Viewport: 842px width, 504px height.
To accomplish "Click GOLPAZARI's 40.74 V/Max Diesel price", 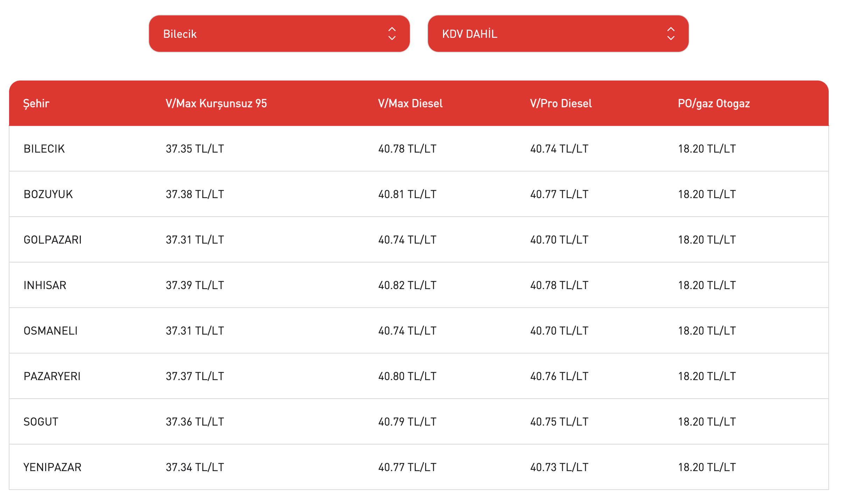I will point(407,240).
